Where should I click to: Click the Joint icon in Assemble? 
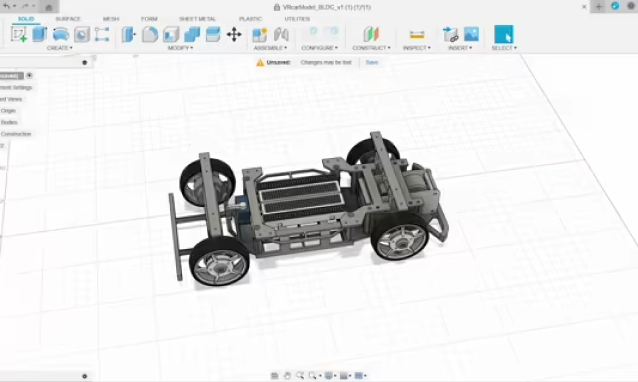tap(281, 34)
